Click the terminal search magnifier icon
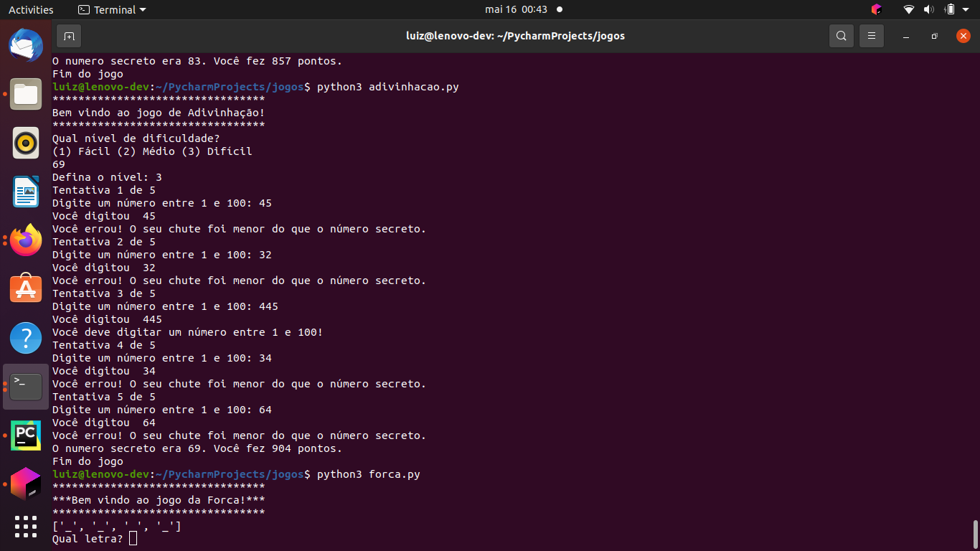Viewport: 980px width, 551px height. (842, 36)
